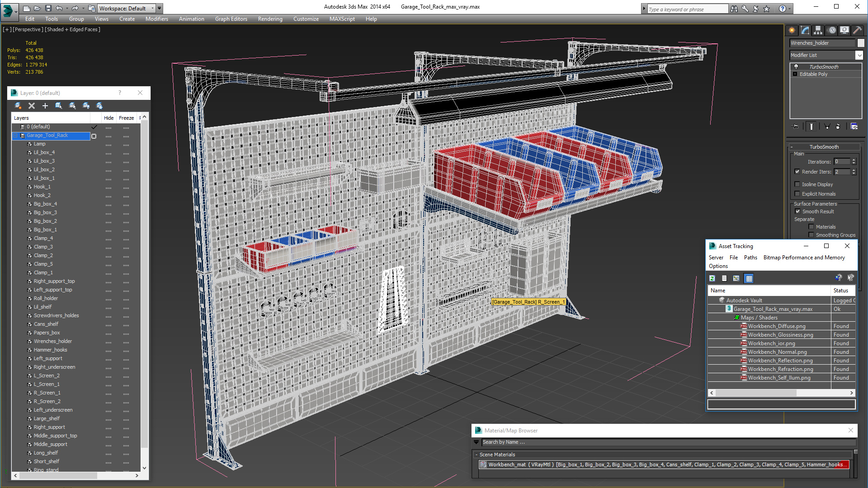Open Paths menu in Asset Tracking
This screenshot has width=868, height=488.
point(750,258)
